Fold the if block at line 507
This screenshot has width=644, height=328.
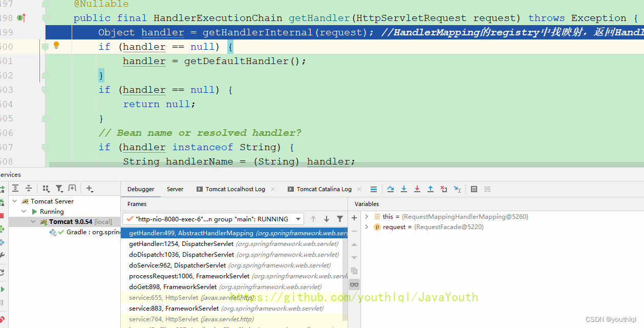(x=45, y=147)
